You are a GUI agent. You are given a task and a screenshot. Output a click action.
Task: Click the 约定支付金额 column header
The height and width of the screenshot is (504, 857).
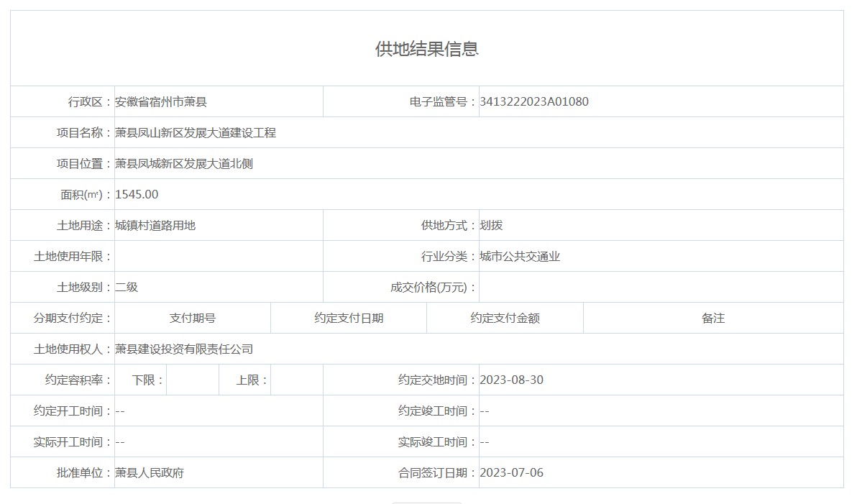[x=505, y=319]
